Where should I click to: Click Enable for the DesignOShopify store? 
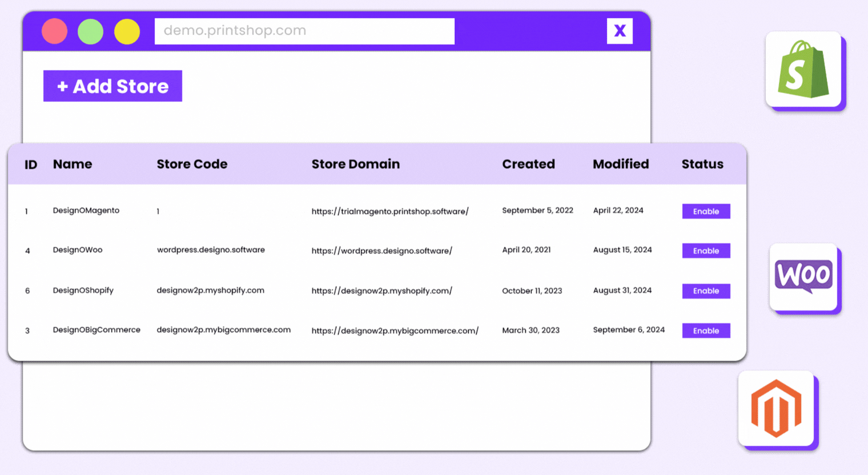(706, 291)
